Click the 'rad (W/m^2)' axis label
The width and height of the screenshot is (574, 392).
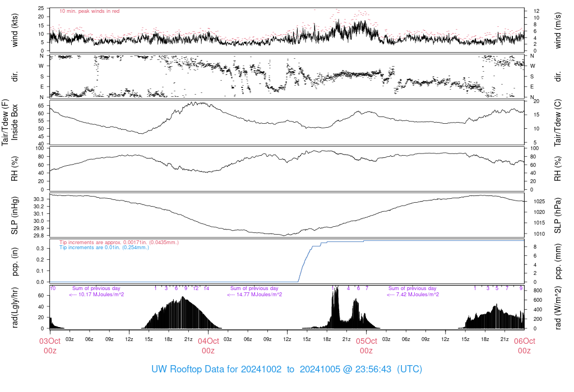[x=558, y=308]
